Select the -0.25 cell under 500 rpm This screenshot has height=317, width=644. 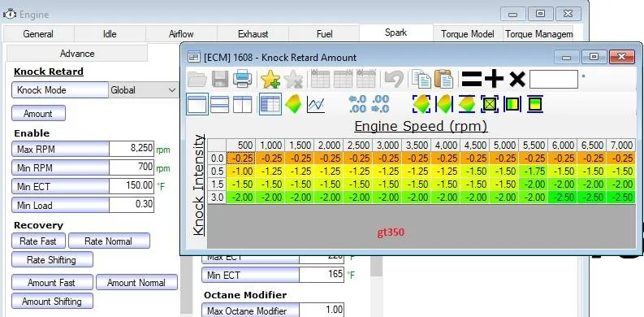click(241, 158)
